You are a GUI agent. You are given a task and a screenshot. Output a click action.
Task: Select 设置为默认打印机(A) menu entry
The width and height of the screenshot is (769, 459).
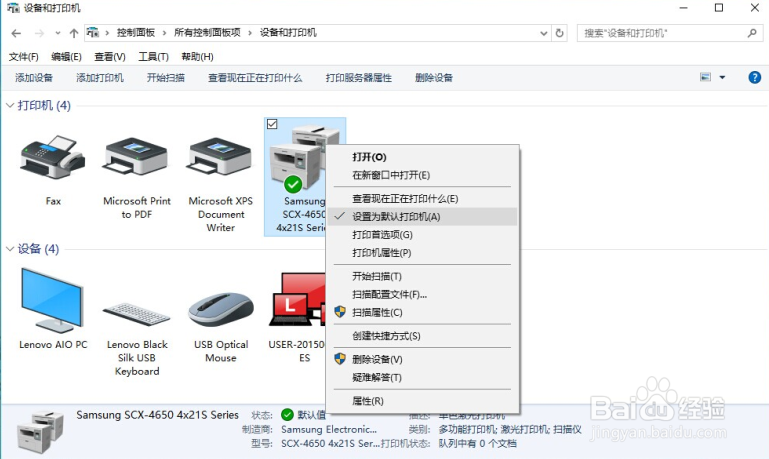[422, 217]
